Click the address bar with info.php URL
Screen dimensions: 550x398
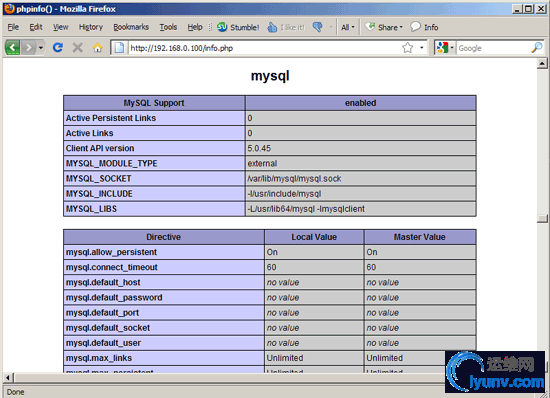click(263, 47)
